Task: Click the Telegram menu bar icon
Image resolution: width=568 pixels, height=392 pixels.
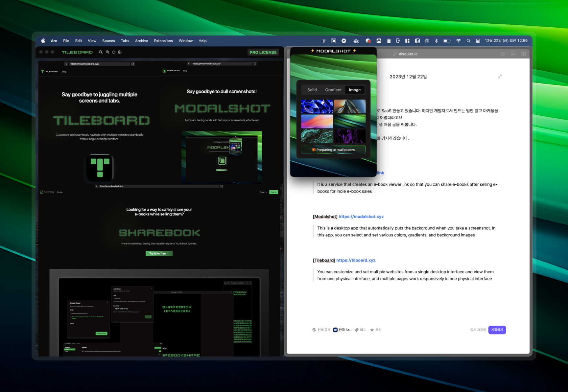Action: pyautogui.click(x=344, y=41)
